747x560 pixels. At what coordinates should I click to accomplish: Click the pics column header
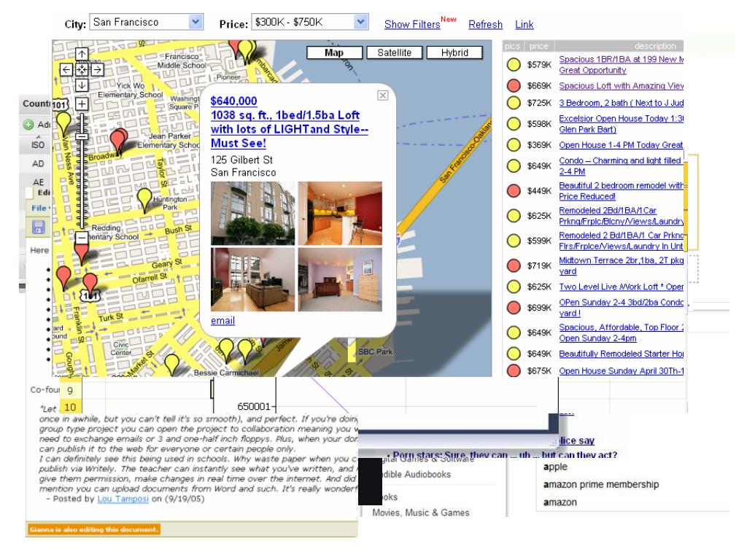513,46
